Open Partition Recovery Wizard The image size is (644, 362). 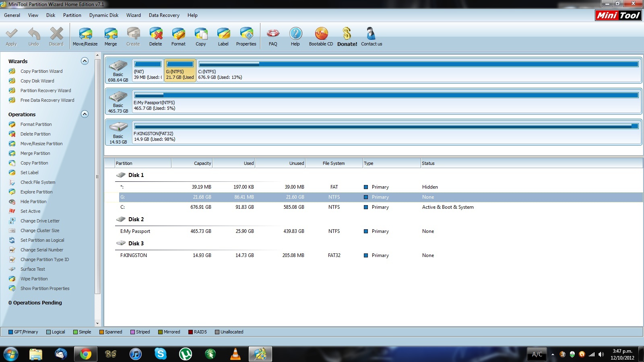(45, 90)
